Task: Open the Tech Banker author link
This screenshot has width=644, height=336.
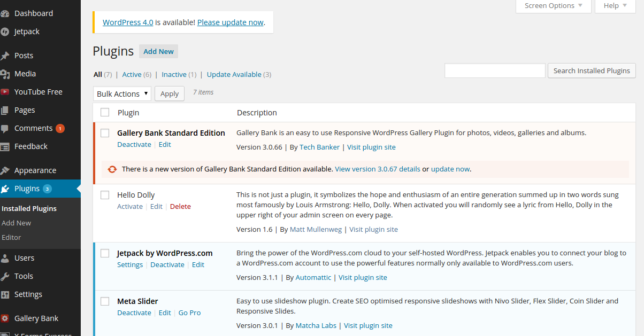Action: (319, 147)
